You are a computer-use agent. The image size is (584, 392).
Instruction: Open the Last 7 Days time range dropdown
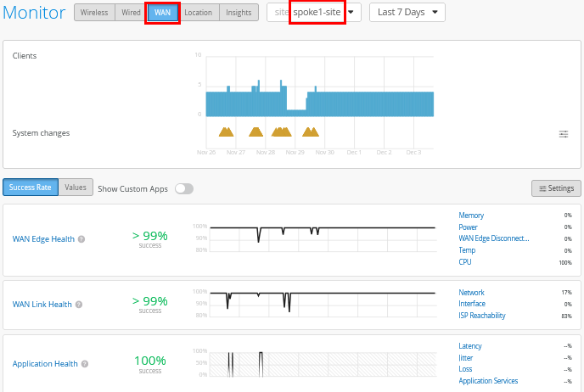click(407, 12)
